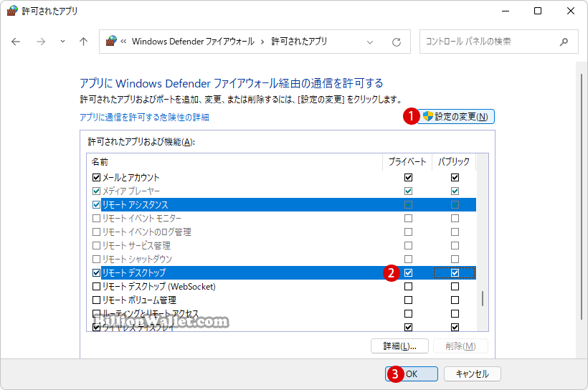Confirm with the OK button
The image size is (588, 390).
click(x=412, y=374)
